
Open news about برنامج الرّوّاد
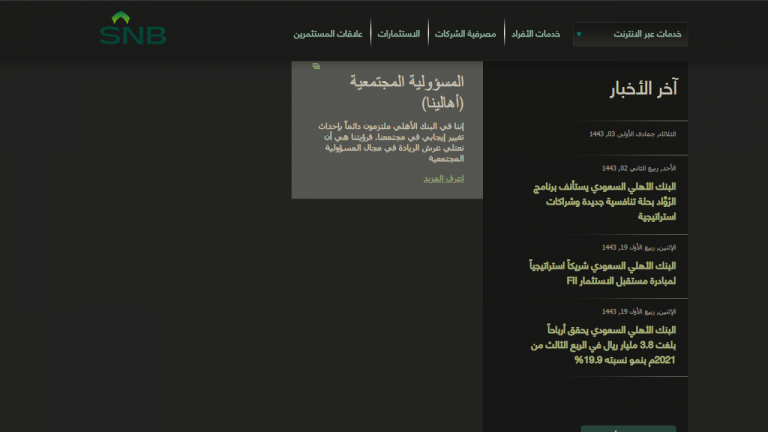coord(604,201)
